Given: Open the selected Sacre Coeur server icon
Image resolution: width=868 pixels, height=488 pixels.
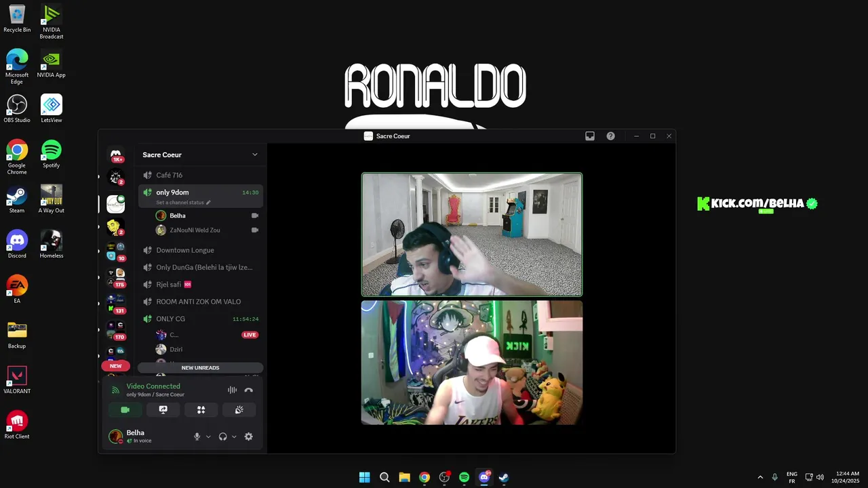Looking at the screenshot, I should pyautogui.click(x=116, y=203).
